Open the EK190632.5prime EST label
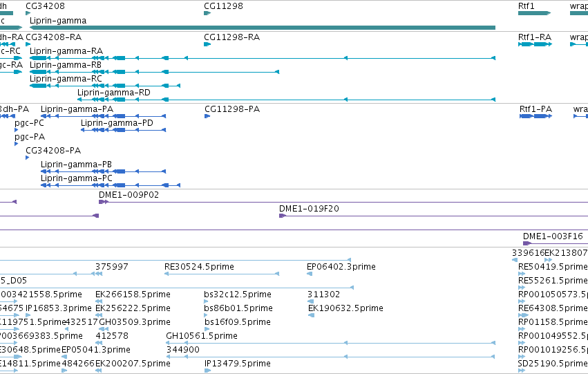This screenshot has width=588, height=374. click(x=345, y=308)
